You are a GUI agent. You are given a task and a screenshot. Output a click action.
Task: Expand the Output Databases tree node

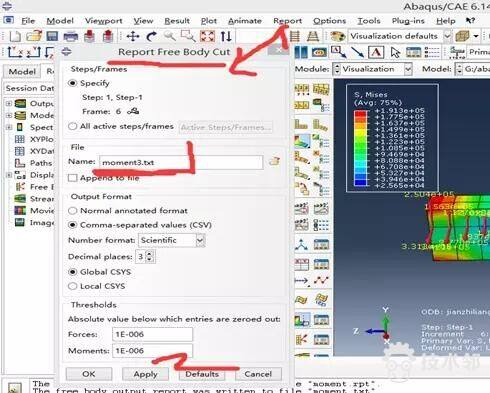click(9, 104)
